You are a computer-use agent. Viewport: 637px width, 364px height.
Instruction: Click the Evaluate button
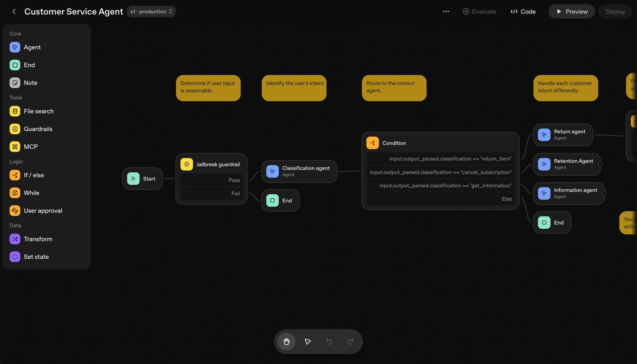point(480,11)
